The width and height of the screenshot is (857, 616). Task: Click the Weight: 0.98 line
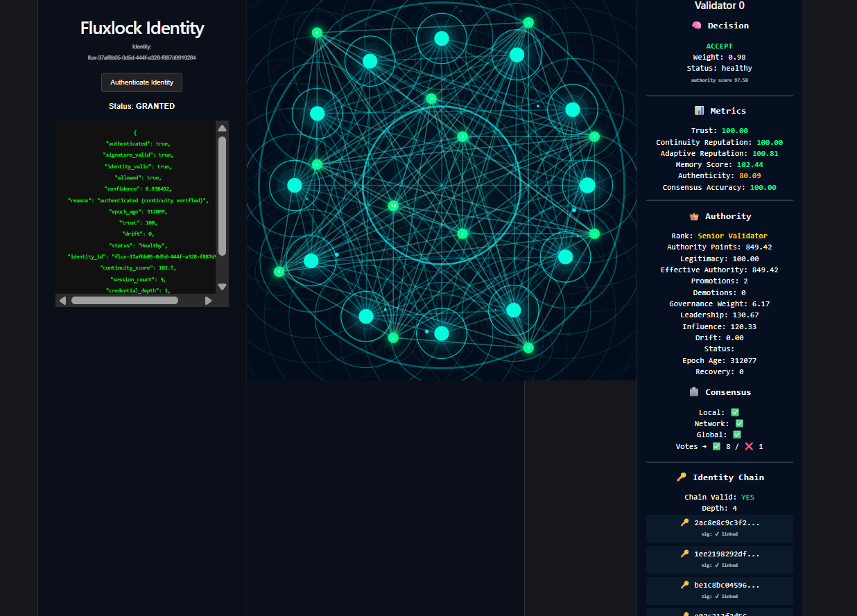pos(720,57)
